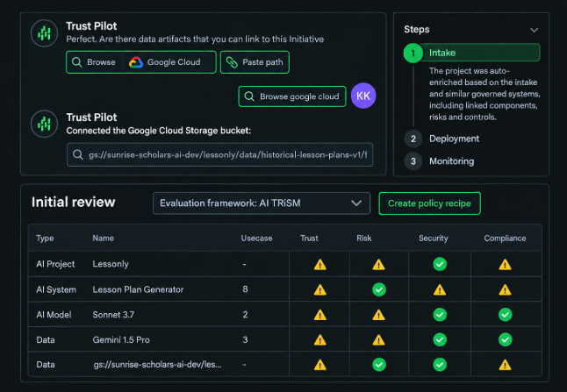Click Gemini 1.5 Pro Trust warning icon
This screenshot has height=392, width=567.
point(320,340)
